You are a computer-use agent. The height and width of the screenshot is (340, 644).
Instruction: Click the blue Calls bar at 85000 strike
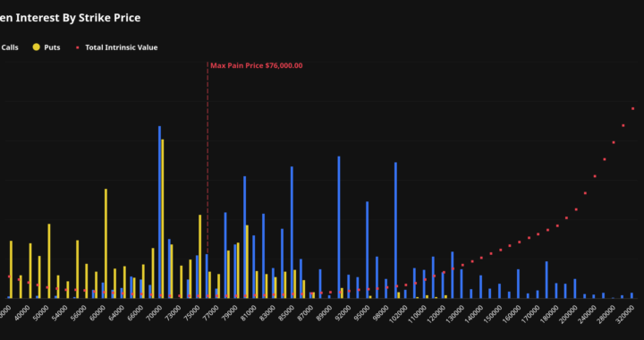pos(292,232)
